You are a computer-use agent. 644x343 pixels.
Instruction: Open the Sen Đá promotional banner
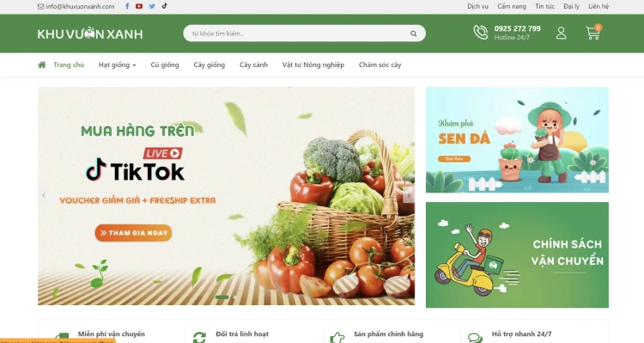(x=517, y=140)
